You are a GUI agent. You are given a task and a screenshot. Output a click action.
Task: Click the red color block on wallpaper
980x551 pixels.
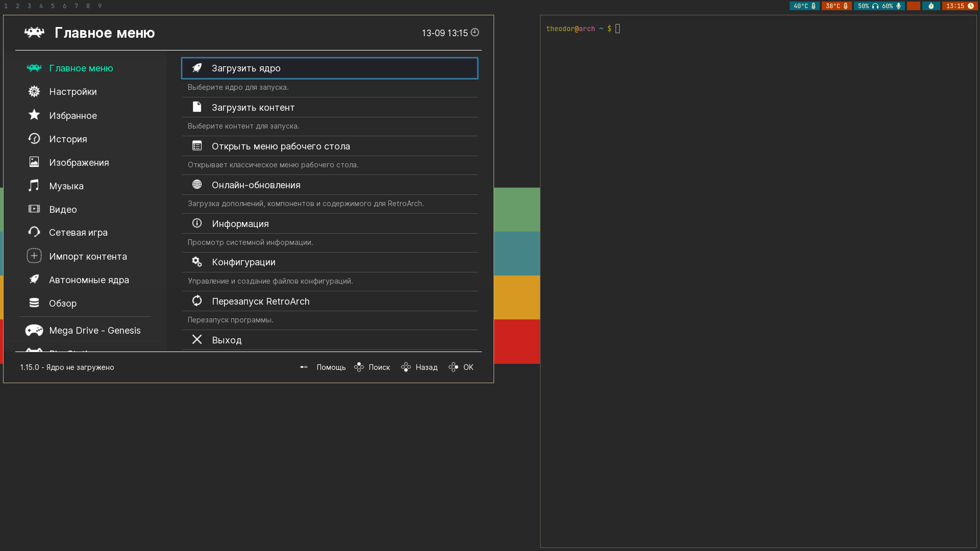[517, 341]
